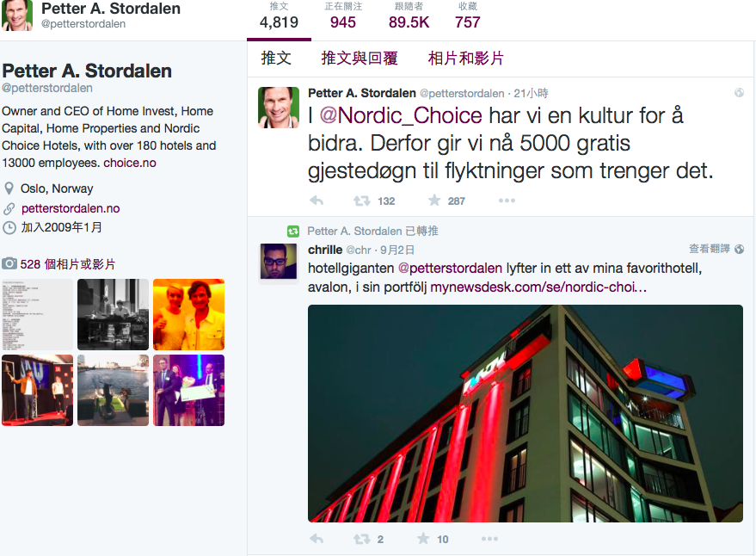The image size is (756, 556).
Task: Click 查看翻譯 on chrille's tweet
Action: [710, 249]
